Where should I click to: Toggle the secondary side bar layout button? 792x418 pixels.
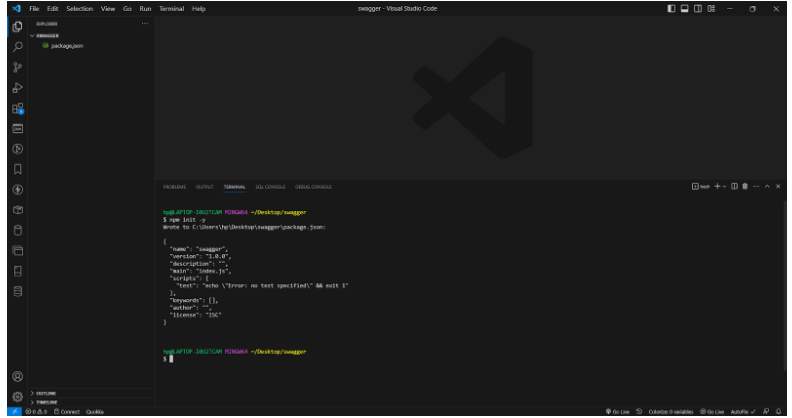point(698,9)
